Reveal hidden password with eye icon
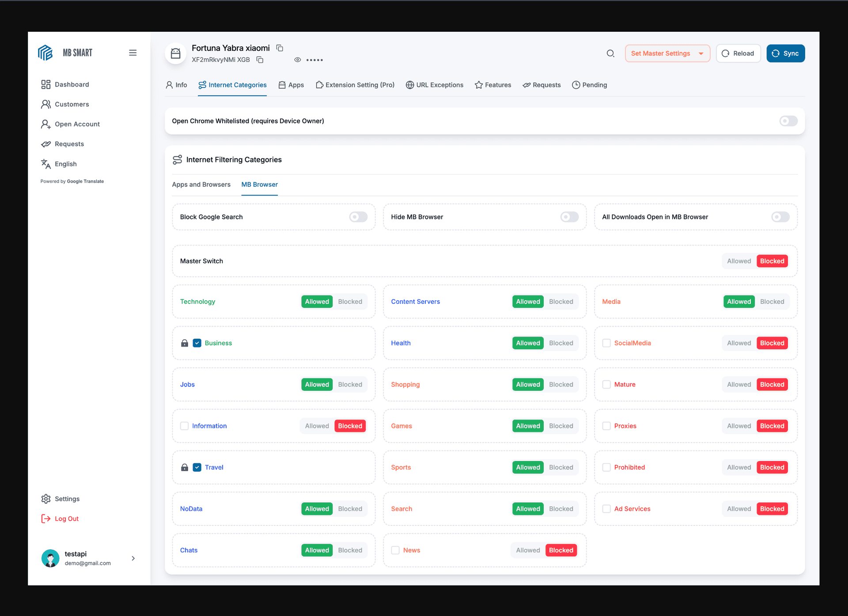 pyautogui.click(x=298, y=60)
